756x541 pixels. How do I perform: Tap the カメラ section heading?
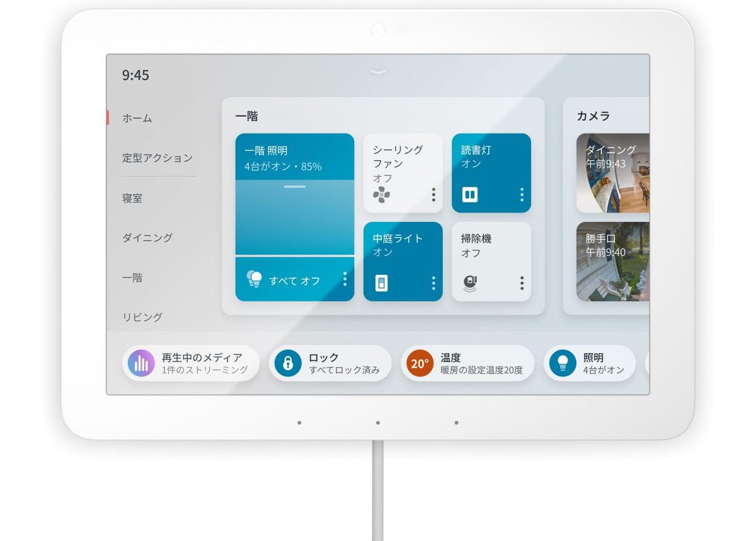point(593,116)
